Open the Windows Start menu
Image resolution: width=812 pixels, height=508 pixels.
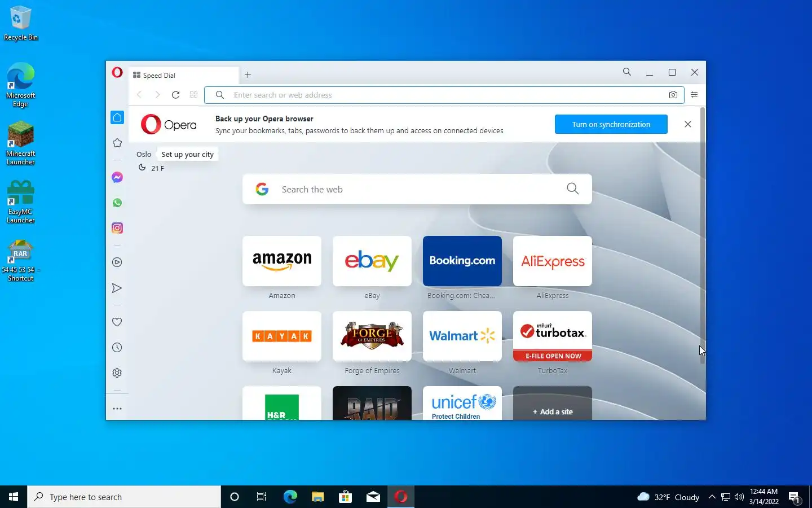pyautogui.click(x=14, y=497)
